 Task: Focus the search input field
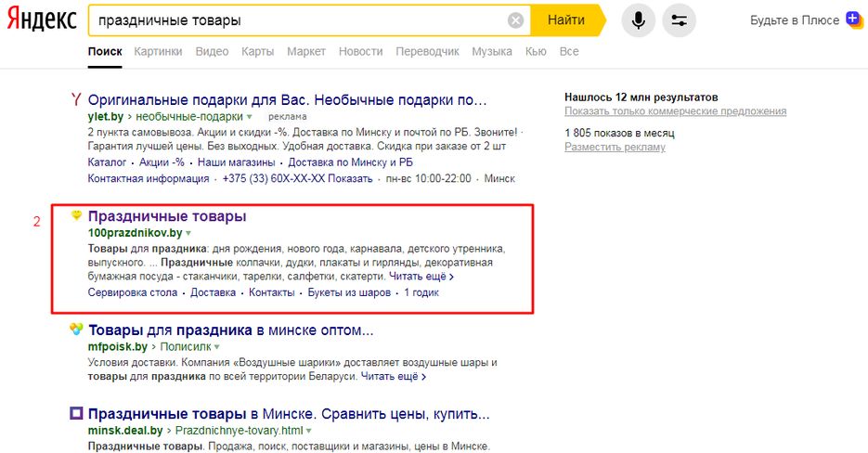[x=299, y=20]
